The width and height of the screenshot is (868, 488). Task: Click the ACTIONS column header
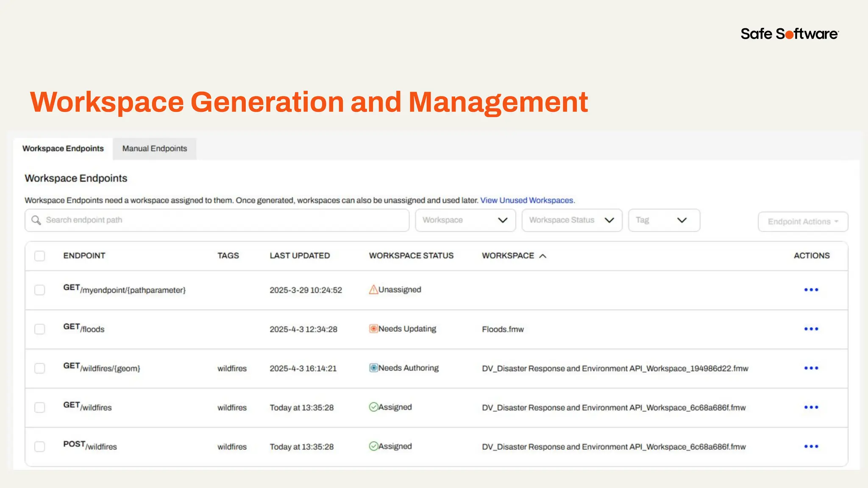[812, 256]
